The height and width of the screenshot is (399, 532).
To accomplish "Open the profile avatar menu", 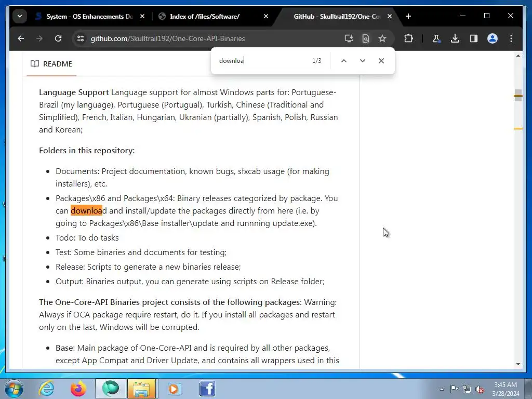I will pos(493,38).
